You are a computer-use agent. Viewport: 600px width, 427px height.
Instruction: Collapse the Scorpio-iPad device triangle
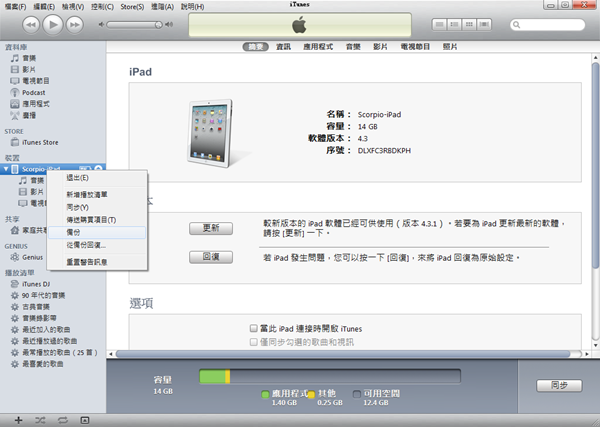(6, 169)
